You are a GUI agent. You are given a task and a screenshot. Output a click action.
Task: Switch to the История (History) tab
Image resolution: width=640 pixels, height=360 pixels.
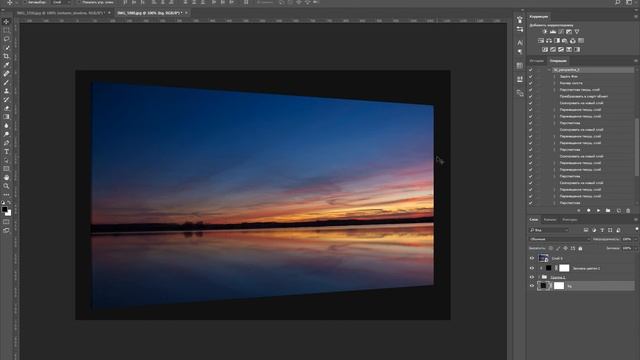[537, 61]
